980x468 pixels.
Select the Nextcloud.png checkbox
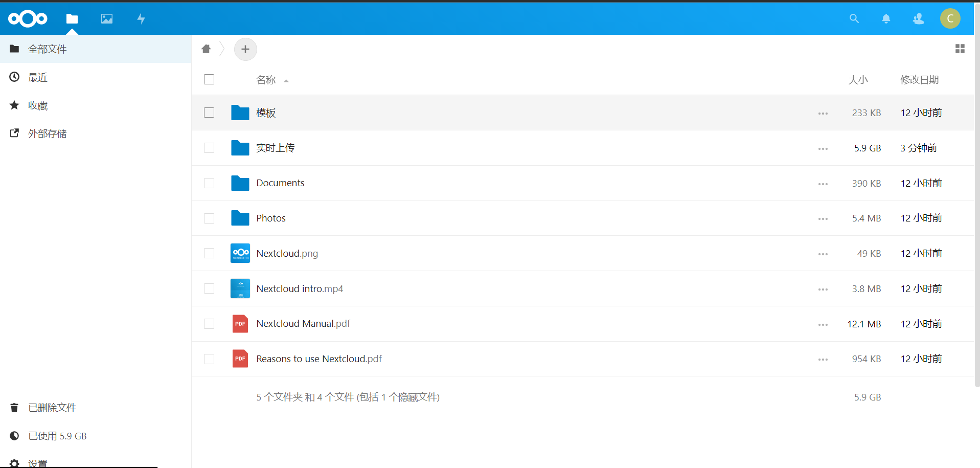click(x=209, y=253)
